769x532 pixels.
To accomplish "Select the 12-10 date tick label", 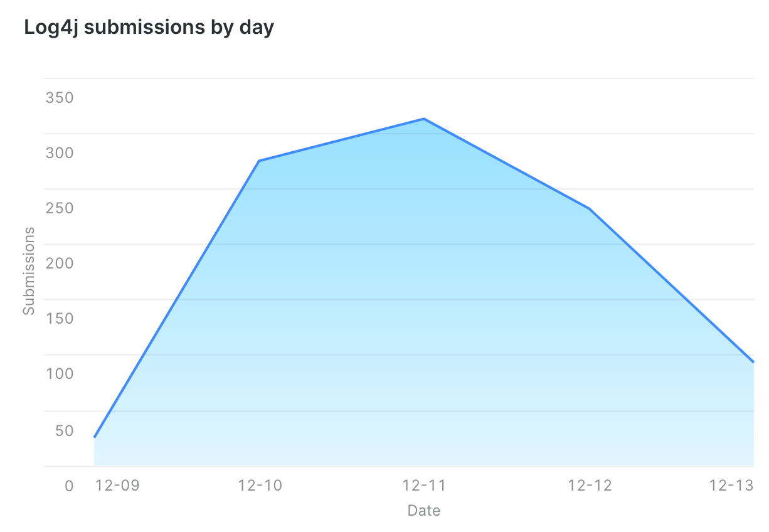I will click(x=260, y=486).
